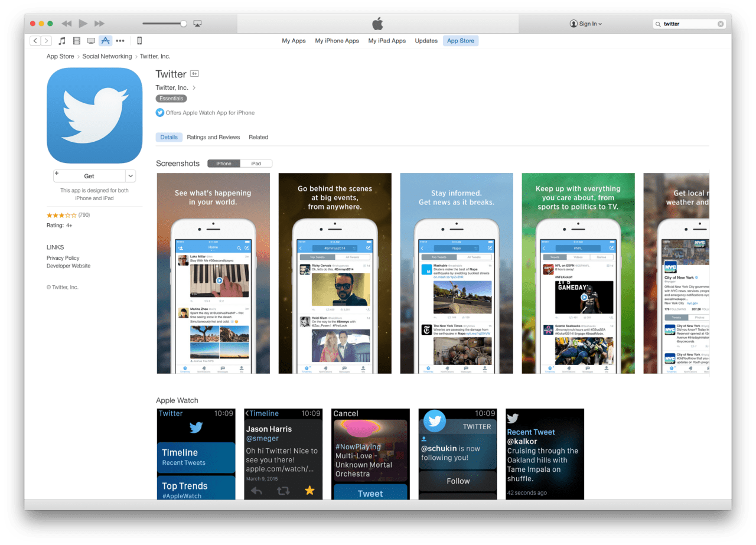Open the Apple Watch Timeline and Top Trends screenshot

[196, 454]
